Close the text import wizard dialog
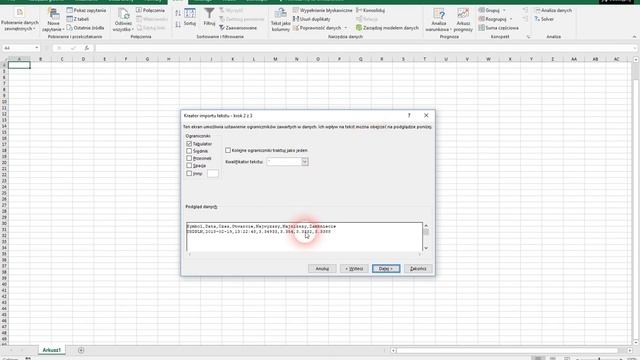The image size is (640, 360). click(426, 116)
